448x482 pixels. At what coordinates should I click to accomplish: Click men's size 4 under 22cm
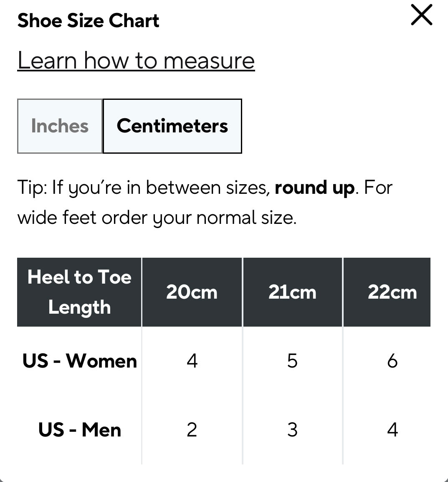[392, 430]
